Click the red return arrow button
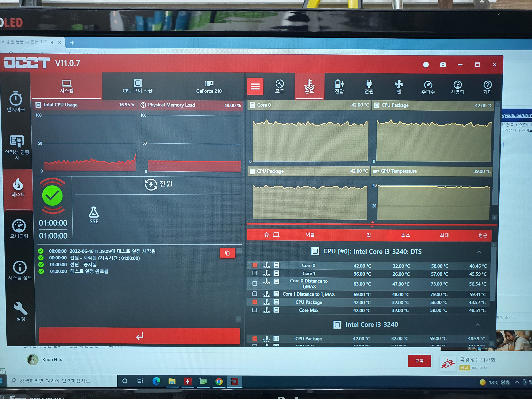This screenshot has height=399, width=532. [139, 336]
